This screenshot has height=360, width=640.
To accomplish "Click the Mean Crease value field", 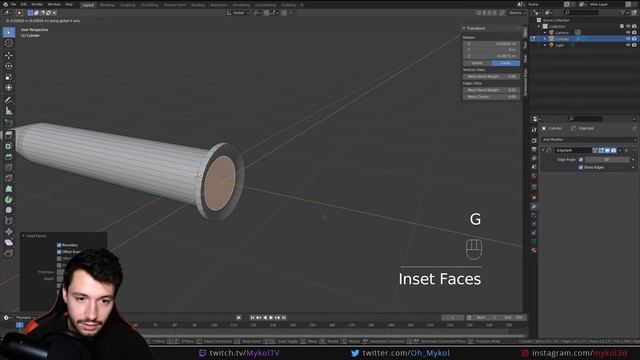I will pos(491,97).
